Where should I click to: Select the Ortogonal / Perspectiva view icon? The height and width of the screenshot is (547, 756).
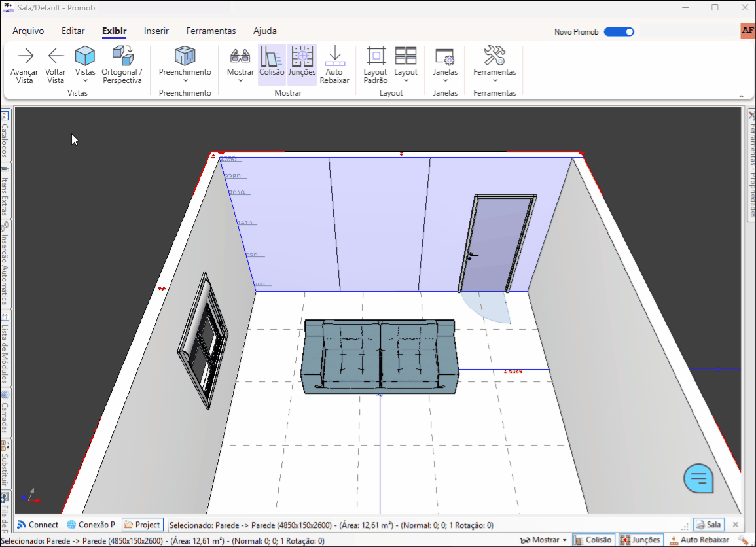click(x=121, y=64)
